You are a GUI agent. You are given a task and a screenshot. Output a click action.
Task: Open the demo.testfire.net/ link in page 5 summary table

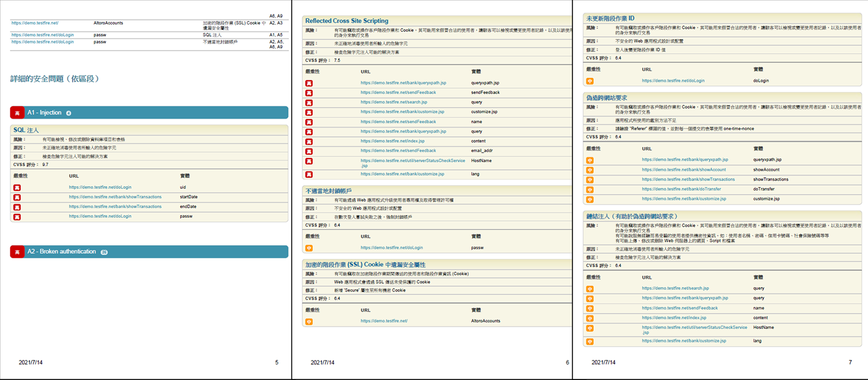(35, 23)
